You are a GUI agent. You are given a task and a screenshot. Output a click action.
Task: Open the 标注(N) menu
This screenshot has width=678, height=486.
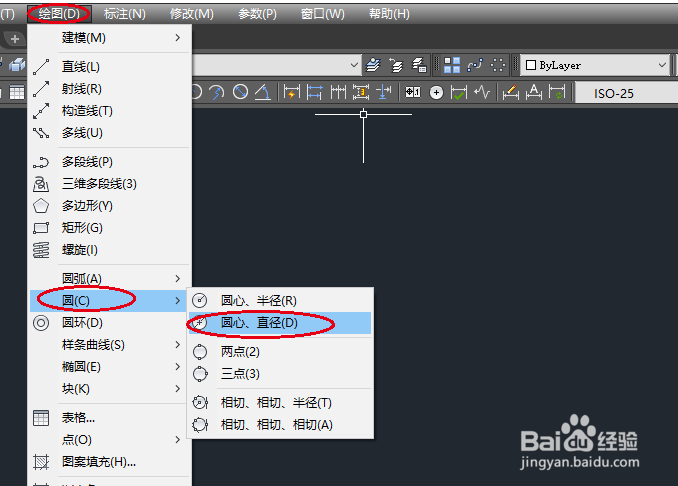click(x=125, y=14)
